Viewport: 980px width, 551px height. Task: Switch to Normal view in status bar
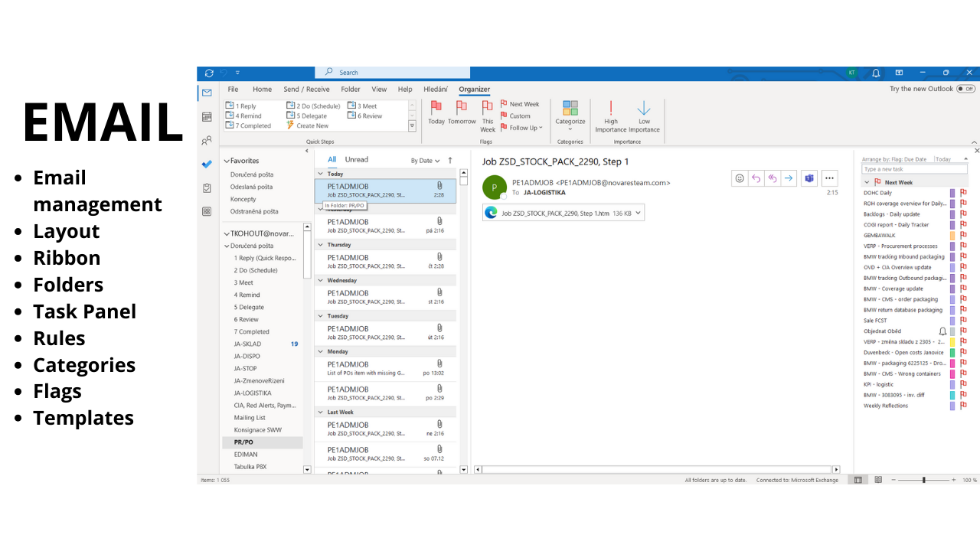[x=858, y=480]
